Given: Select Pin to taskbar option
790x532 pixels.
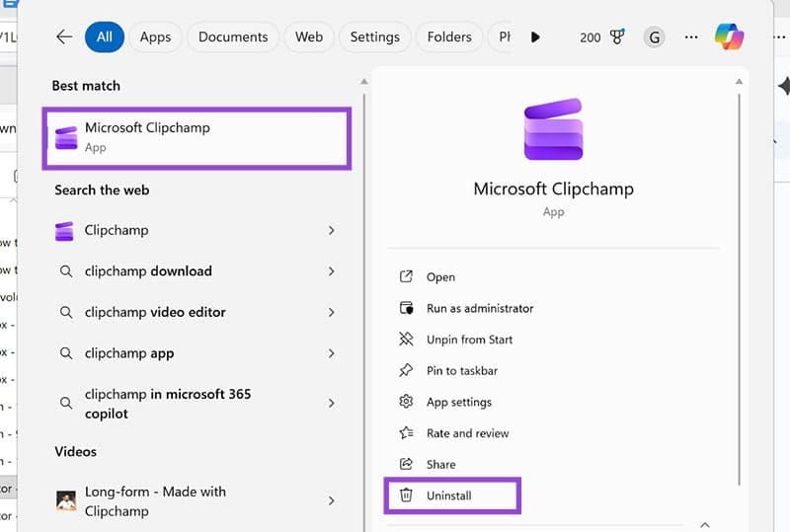Looking at the screenshot, I should (x=461, y=371).
